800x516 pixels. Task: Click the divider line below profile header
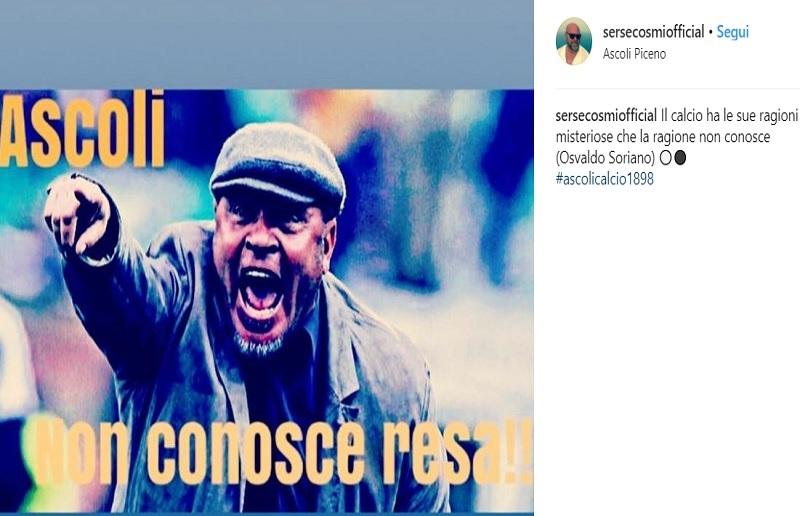point(678,89)
